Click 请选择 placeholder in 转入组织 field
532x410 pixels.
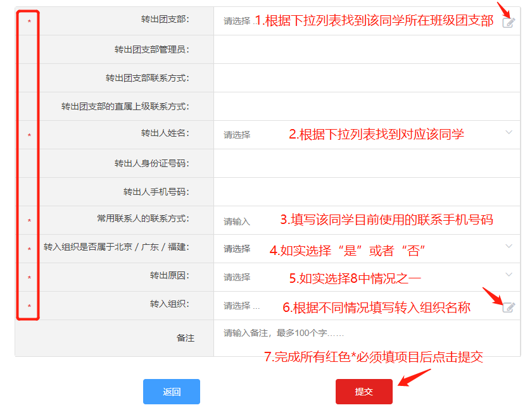(237, 306)
